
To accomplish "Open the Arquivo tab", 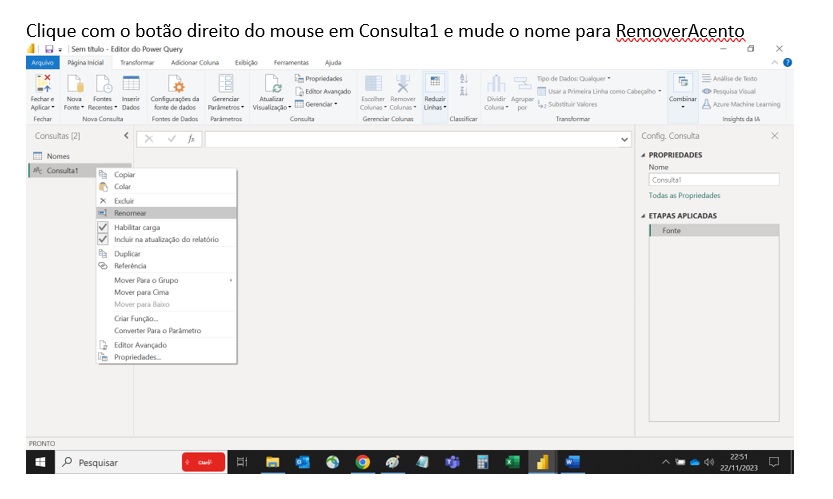I will coord(42,63).
